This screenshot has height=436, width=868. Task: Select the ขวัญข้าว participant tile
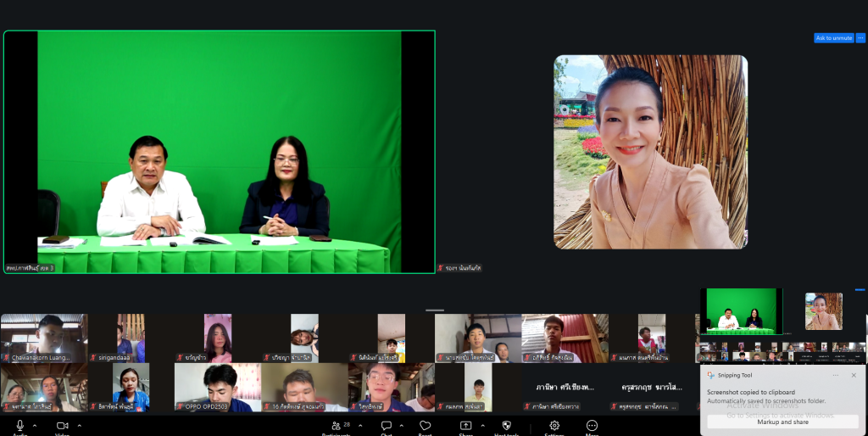click(x=218, y=338)
